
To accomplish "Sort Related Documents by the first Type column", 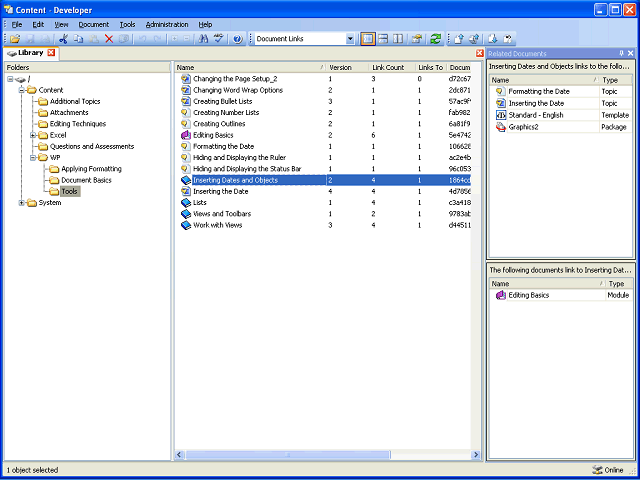I will pyautogui.click(x=615, y=80).
